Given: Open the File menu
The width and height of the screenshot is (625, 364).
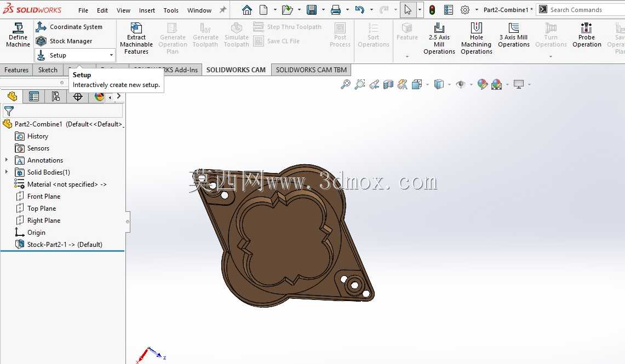Looking at the screenshot, I should (x=83, y=10).
